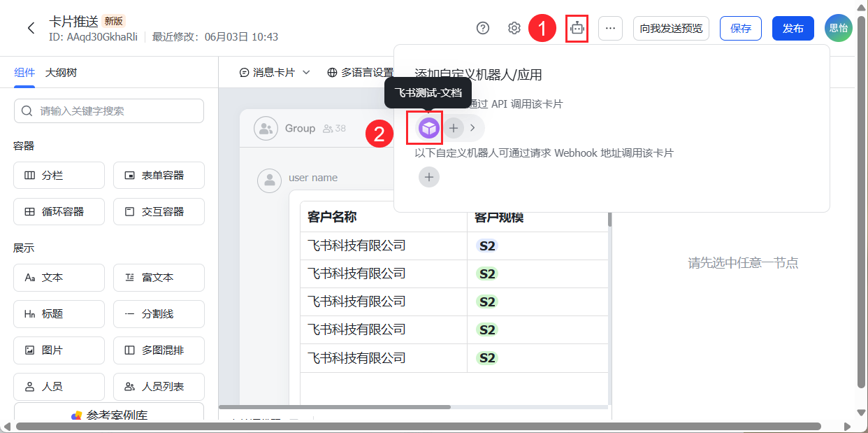Viewport: 868px width, 433px height.
Task: Switch to the 大纲树 tab
Action: pos(61,72)
